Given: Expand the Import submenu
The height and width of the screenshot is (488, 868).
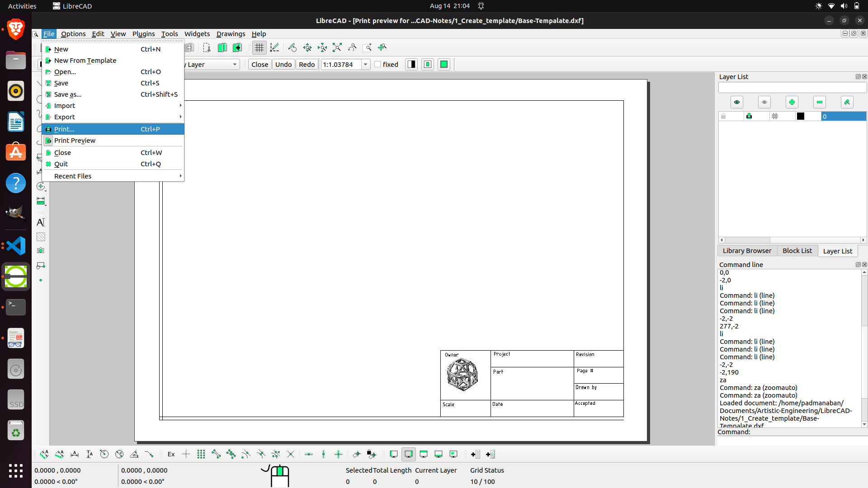Looking at the screenshot, I should (113, 106).
